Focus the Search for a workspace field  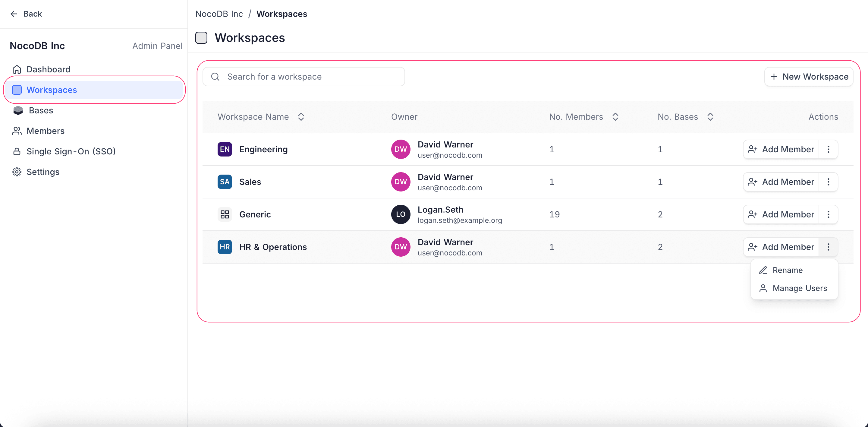[x=303, y=77]
